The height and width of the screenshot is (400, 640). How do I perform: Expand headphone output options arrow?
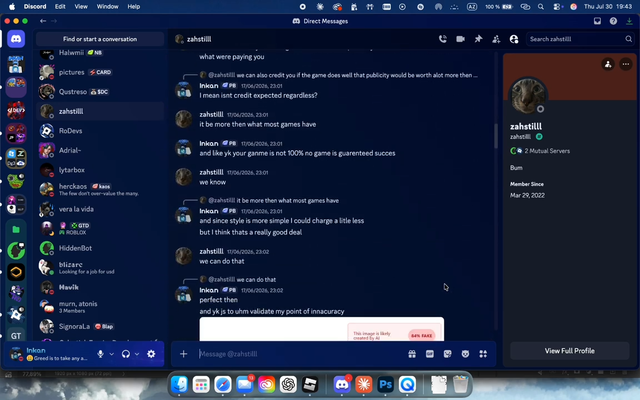137,354
